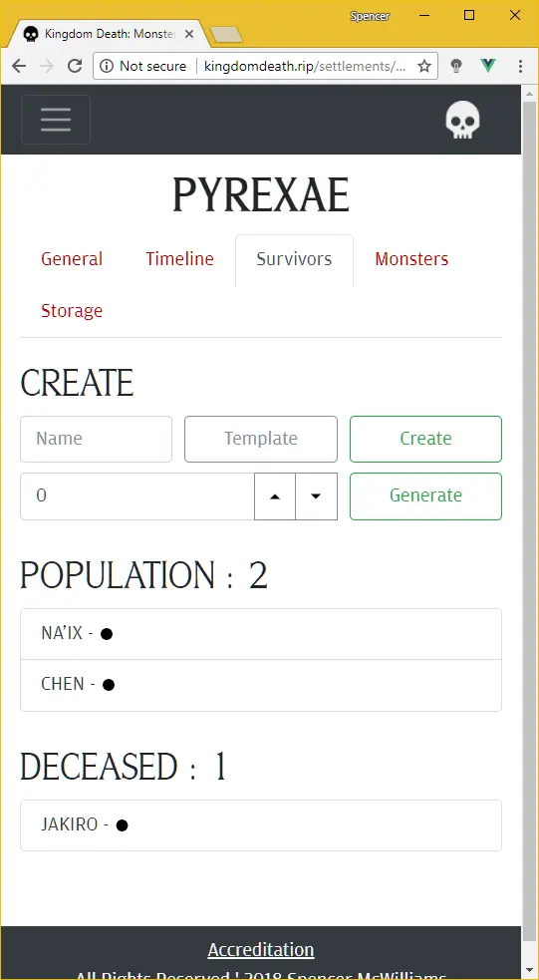Open Chrome's three-dot menu
539x980 pixels.
click(520, 66)
